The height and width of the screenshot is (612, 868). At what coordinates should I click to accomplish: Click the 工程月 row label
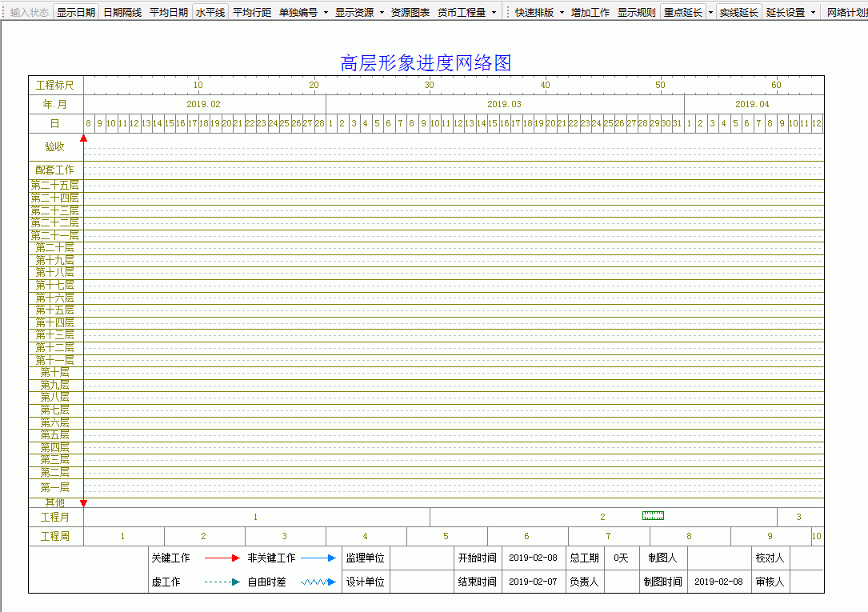pyautogui.click(x=55, y=517)
